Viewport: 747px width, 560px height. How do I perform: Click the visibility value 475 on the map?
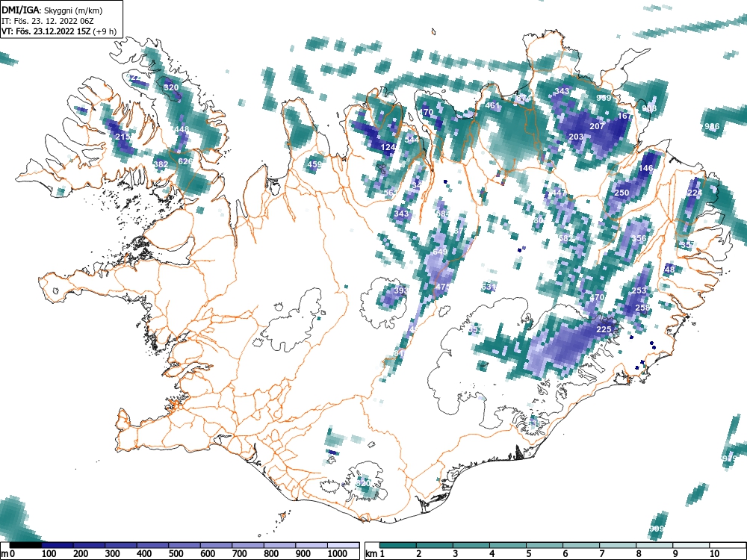pyautogui.click(x=442, y=287)
